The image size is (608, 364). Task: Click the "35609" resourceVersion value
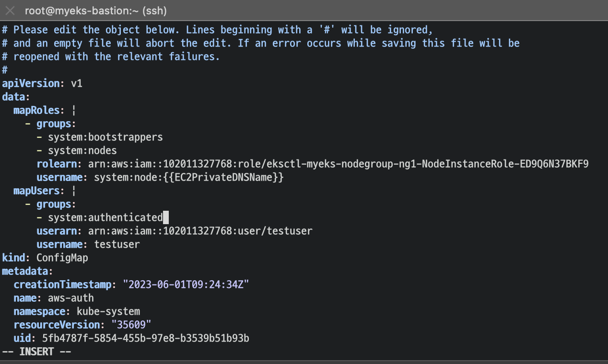click(x=131, y=325)
